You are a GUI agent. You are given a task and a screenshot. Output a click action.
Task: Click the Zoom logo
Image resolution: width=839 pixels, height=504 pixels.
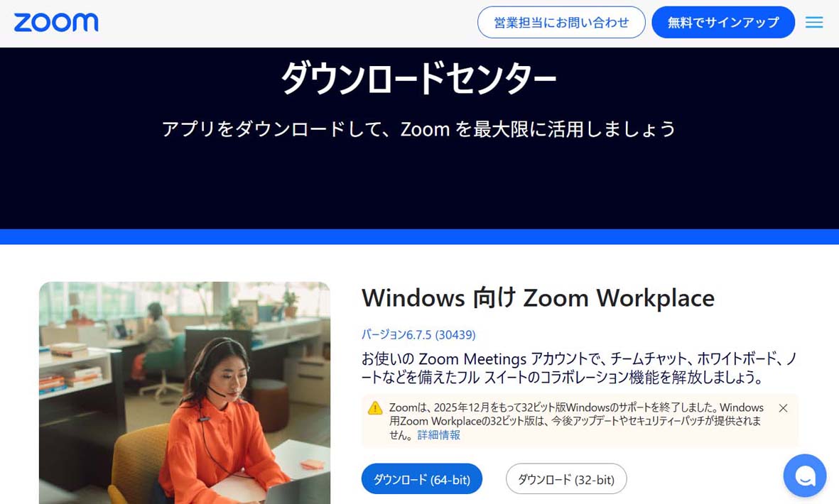[x=55, y=23]
